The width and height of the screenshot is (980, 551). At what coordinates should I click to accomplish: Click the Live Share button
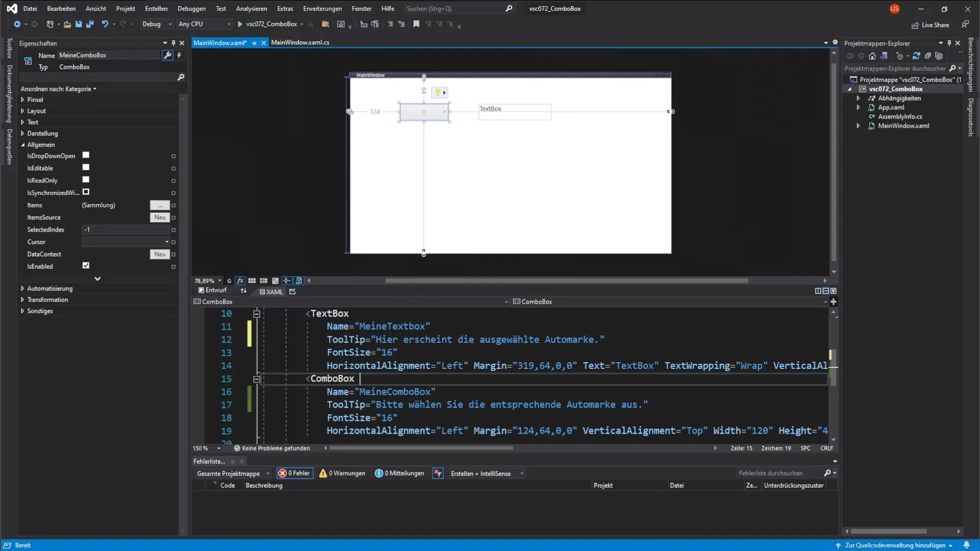930,25
